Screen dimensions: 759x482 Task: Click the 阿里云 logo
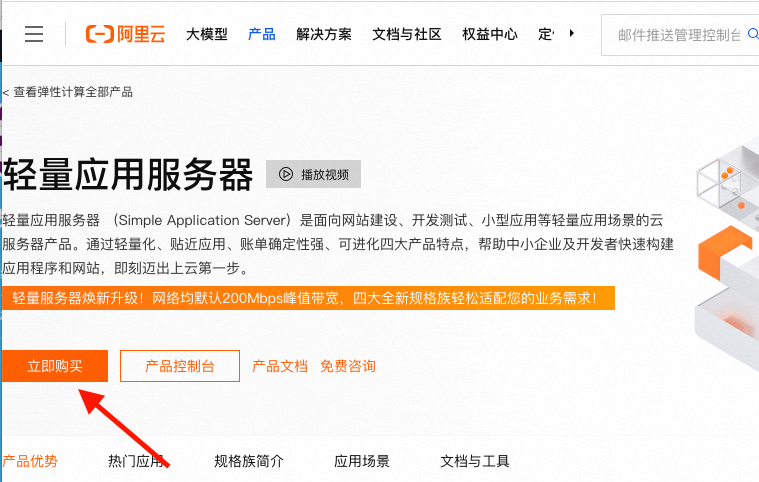click(125, 34)
